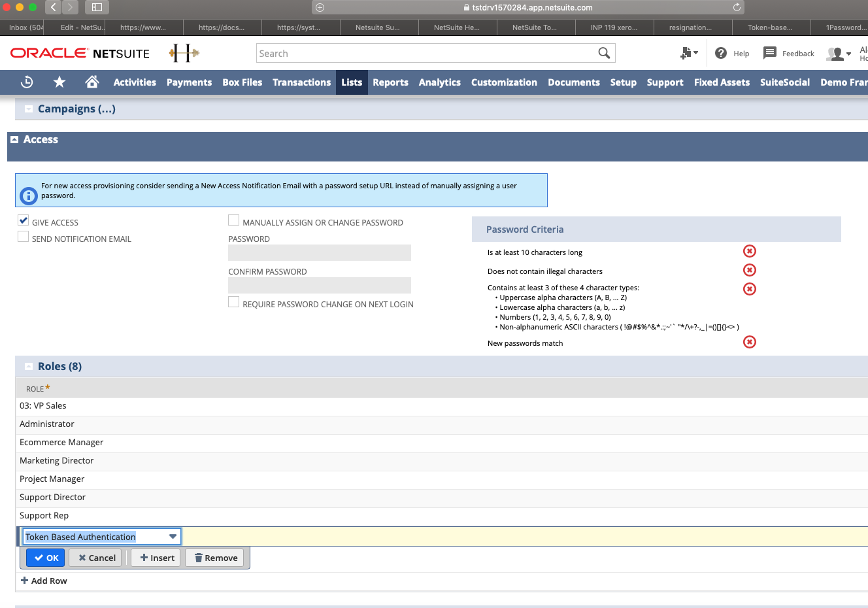Click the Password input field
The height and width of the screenshot is (608, 868).
coord(320,252)
